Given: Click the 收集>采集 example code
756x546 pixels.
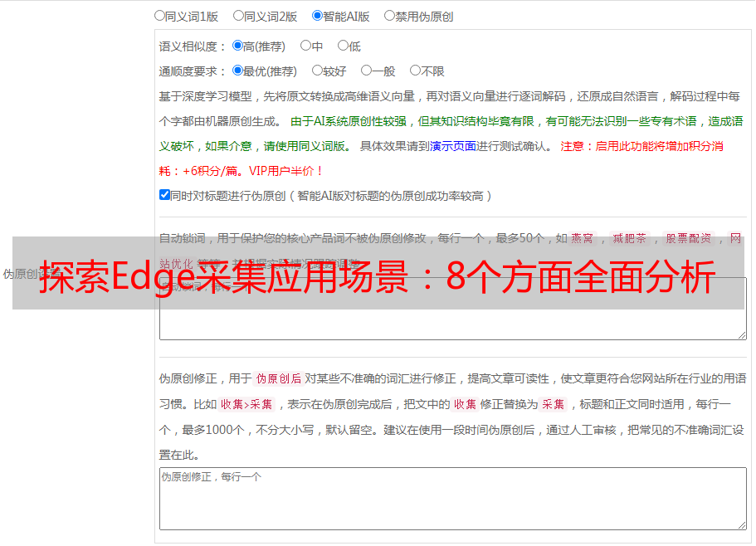Looking at the screenshot, I should [x=246, y=404].
